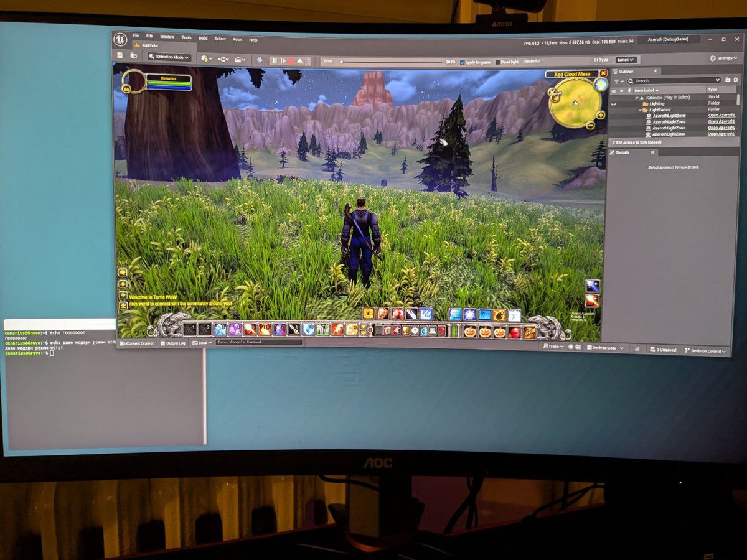
Task: Advance a single frame with skip button
Action: click(x=283, y=61)
